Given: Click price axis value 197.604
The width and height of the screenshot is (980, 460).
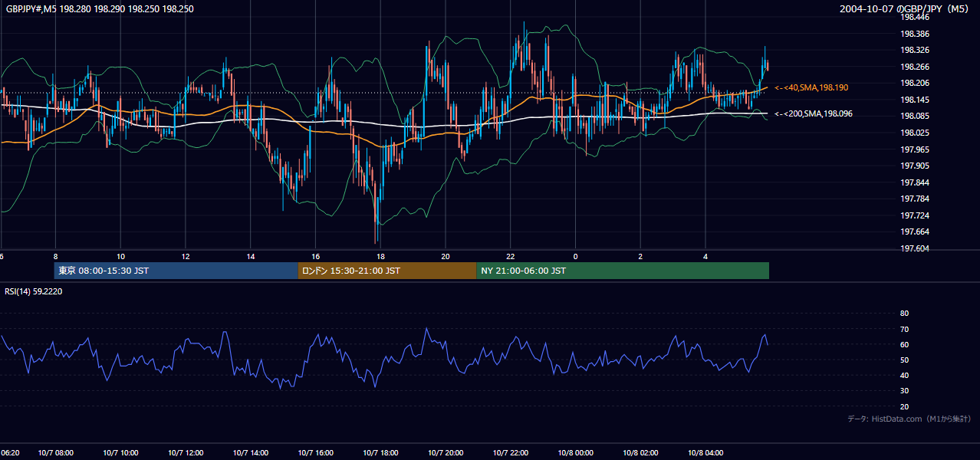Looking at the screenshot, I should coord(915,248).
